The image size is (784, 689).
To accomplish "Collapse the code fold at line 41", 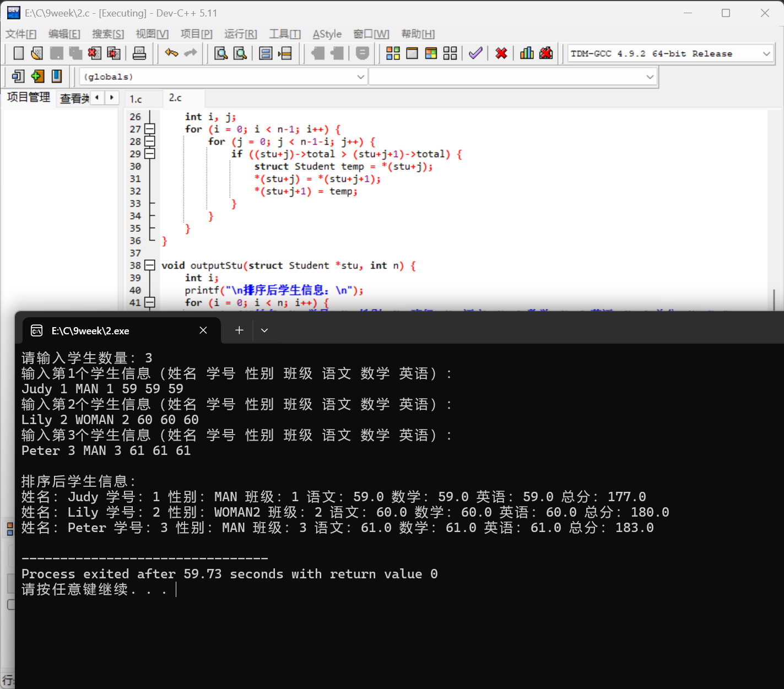I will [150, 302].
